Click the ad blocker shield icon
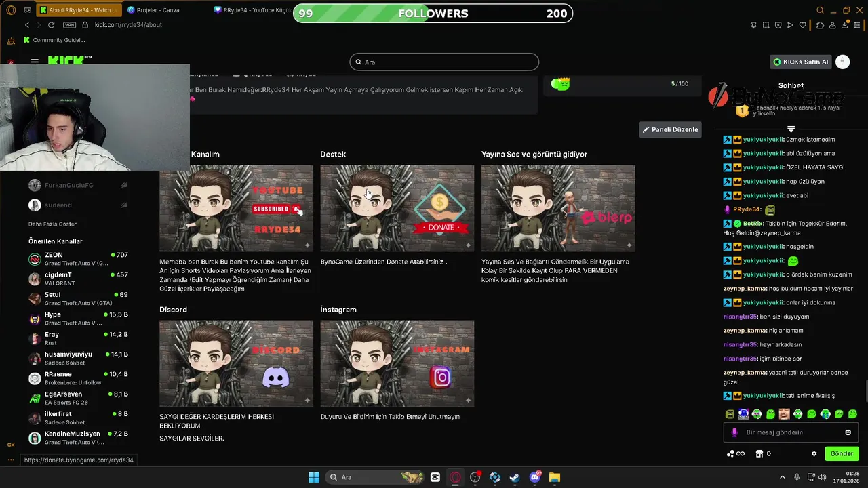868x488 pixels. point(778,25)
